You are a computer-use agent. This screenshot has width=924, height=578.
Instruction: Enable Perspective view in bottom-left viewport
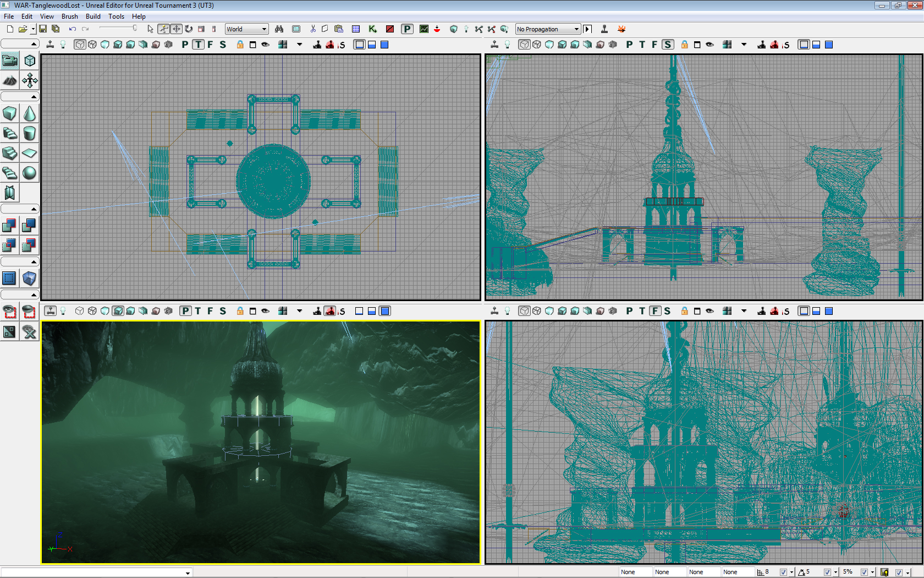pyautogui.click(x=185, y=311)
